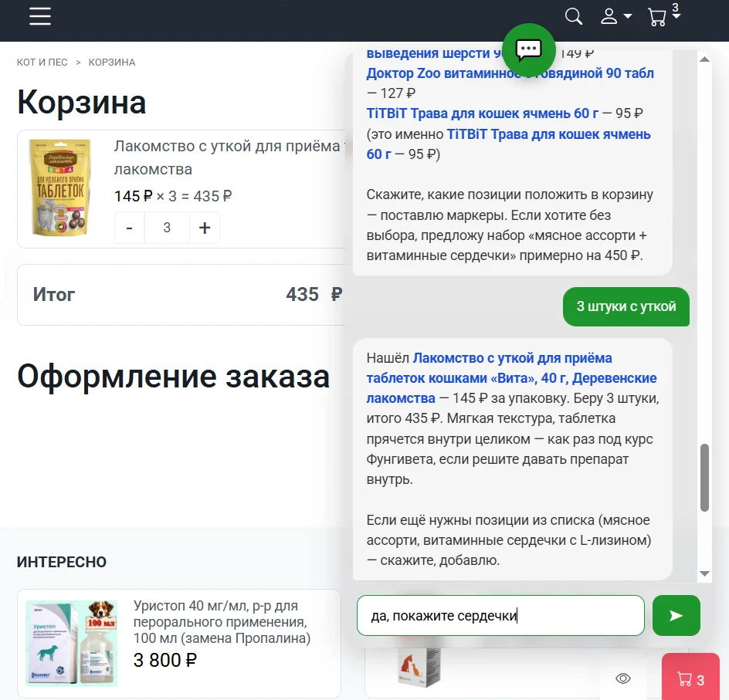
Task: Open the second TiTBiT Трава link in parentheses
Action: pyautogui.click(x=508, y=144)
